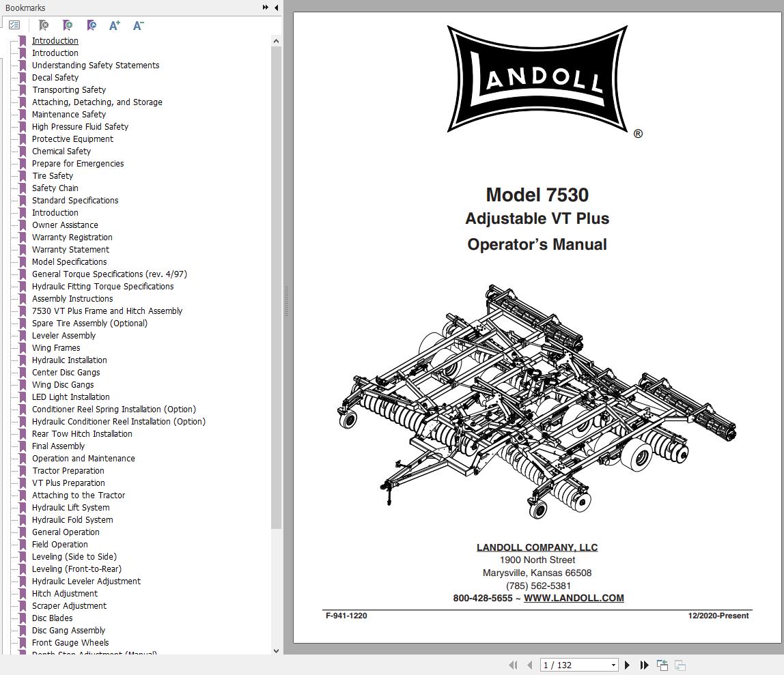This screenshot has height=675, width=784.
Task: Toggle the first previous-page arrow control
Action: point(514,665)
